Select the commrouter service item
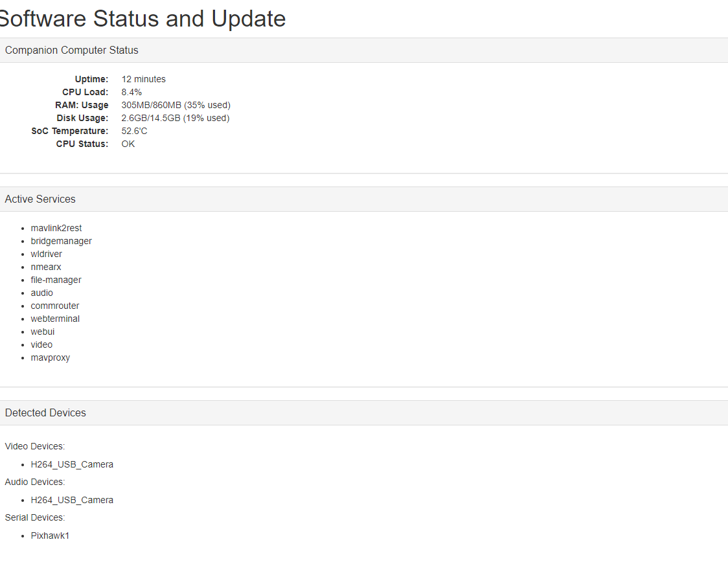Image resolution: width=728 pixels, height=564 pixels. 55,306
